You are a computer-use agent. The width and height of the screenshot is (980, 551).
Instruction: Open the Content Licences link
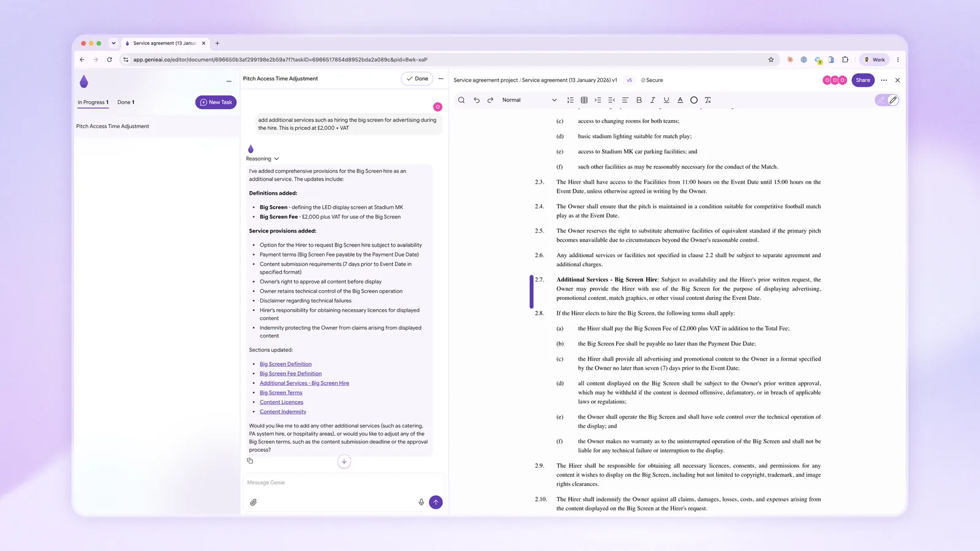(x=281, y=402)
